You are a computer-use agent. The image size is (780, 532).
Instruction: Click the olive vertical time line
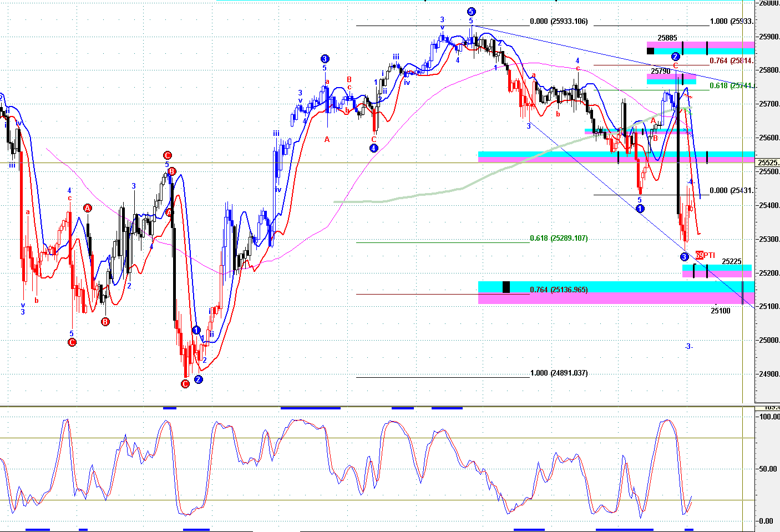(x=743, y=222)
